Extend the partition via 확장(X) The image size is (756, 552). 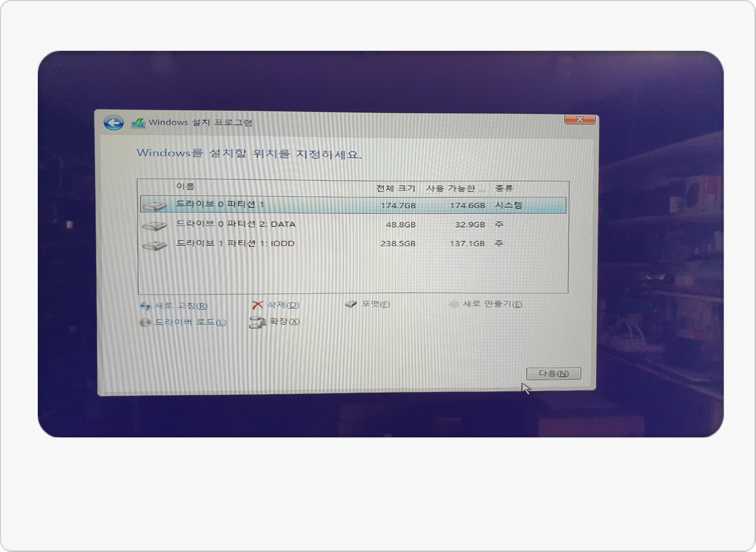(x=284, y=322)
